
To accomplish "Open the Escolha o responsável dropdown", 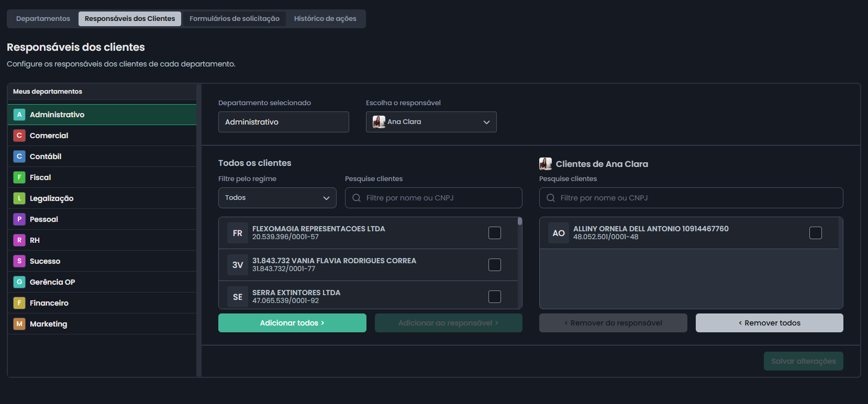I will pyautogui.click(x=431, y=122).
